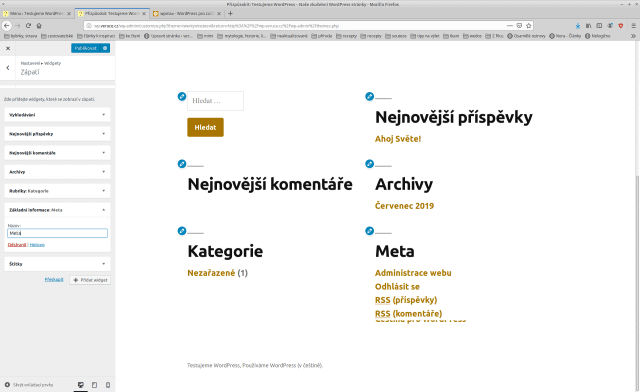Click the Odstranit widget link
This screenshot has height=392, width=640.
(x=17, y=245)
